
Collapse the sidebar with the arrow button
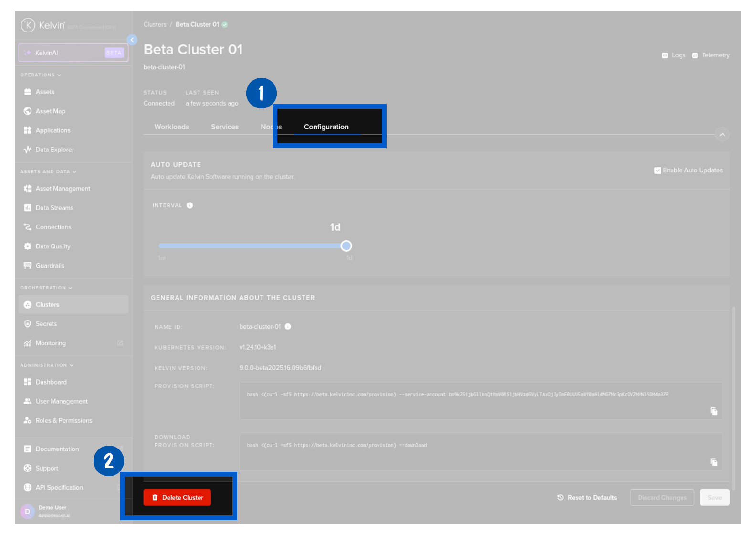(132, 40)
